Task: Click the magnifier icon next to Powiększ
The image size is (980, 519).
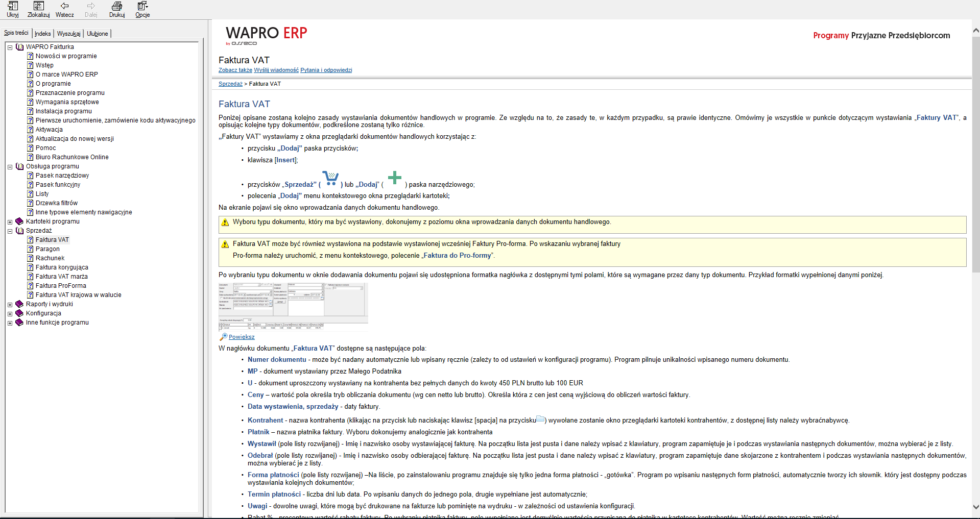Action: [223, 337]
